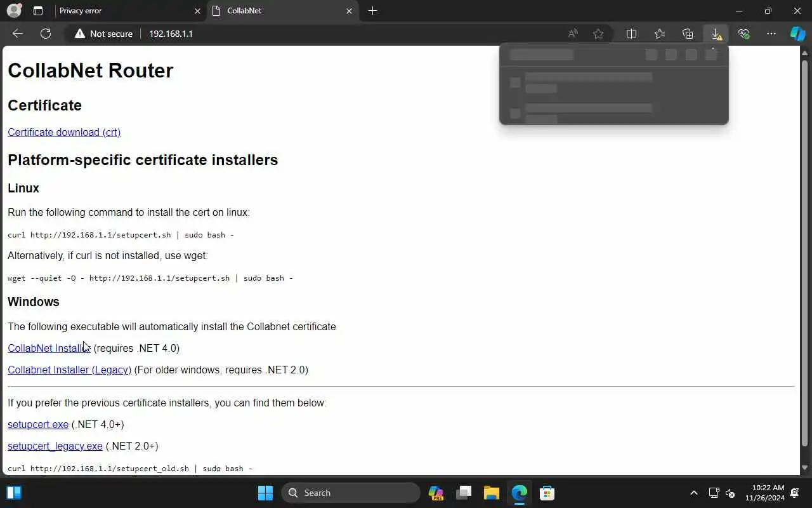
Task: Show hidden system tray icons chevron
Action: 694,493
